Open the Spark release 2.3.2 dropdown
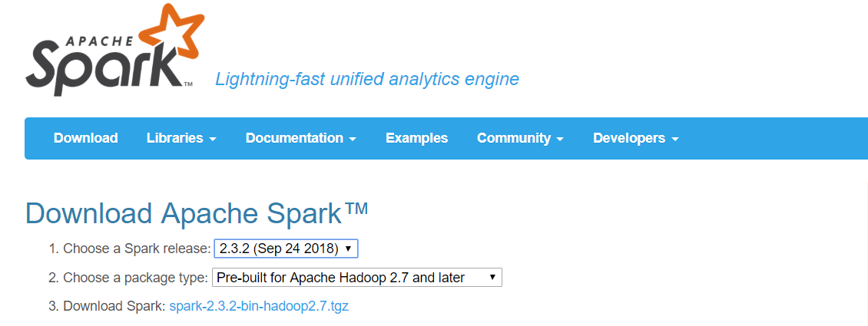This screenshot has width=868, height=326. [x=287, y=249]
